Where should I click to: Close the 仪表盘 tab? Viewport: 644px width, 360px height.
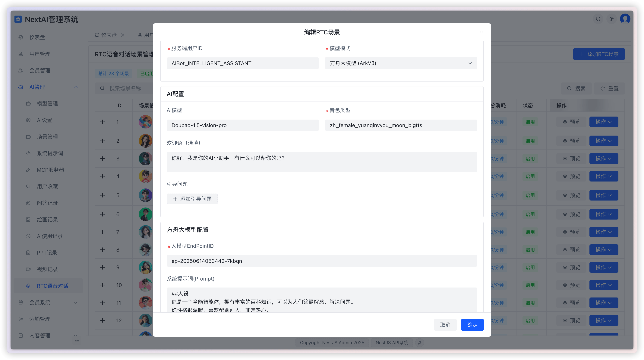tap(122, 35)
